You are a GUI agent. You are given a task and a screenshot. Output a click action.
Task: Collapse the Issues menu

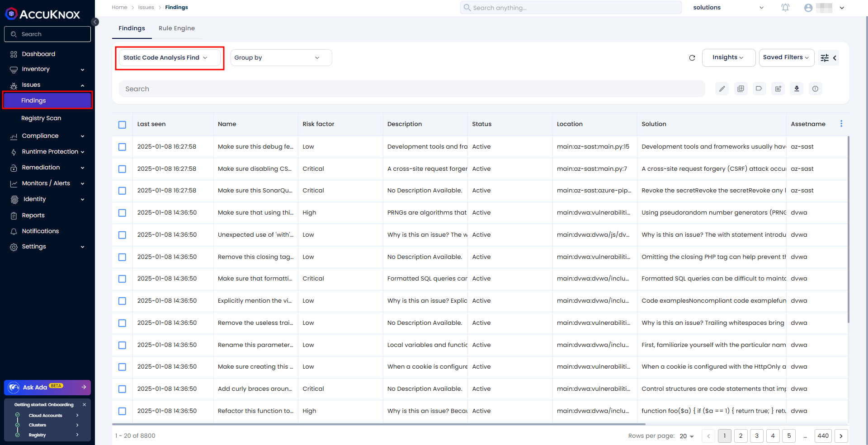(x=47, y=85)
